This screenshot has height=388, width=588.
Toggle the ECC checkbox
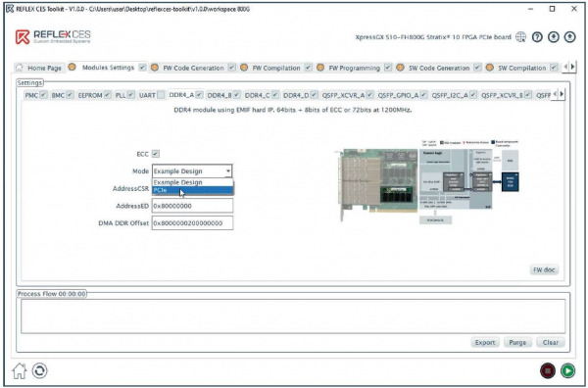click(x=156, y=154)
